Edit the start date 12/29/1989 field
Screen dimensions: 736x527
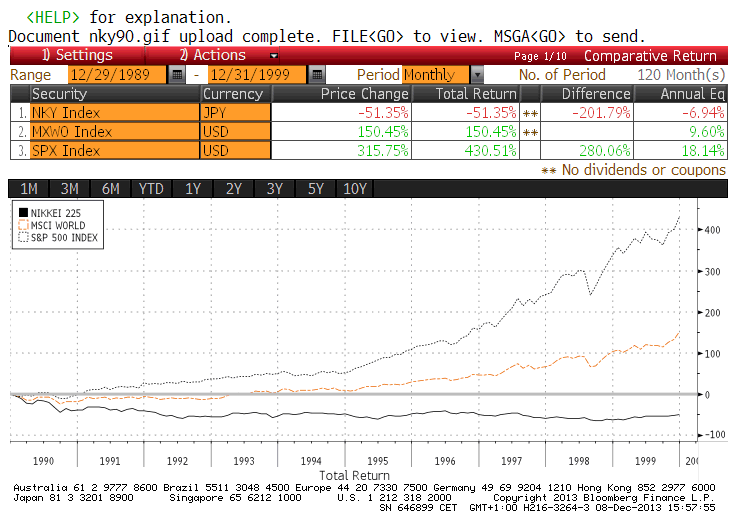tap(117, 75)
